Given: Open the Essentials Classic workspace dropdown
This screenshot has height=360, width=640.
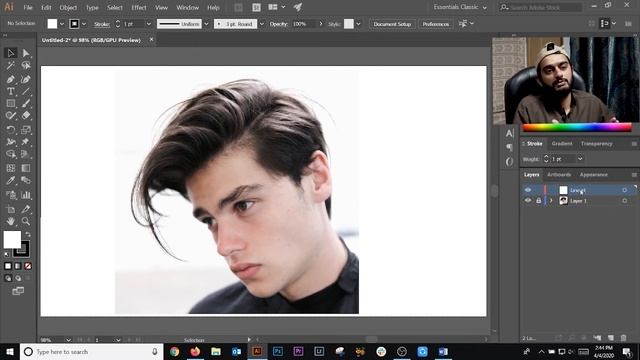Looking at the screenshot, I should coord(460,7).
